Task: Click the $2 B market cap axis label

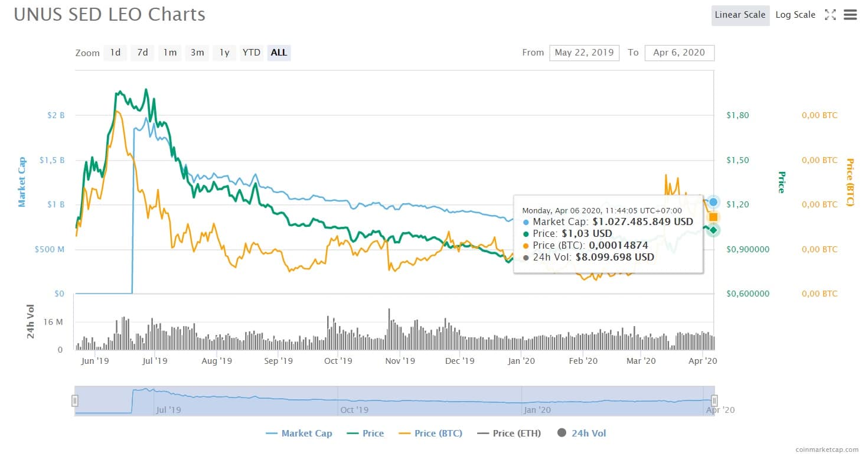Action: pos(56,115)
